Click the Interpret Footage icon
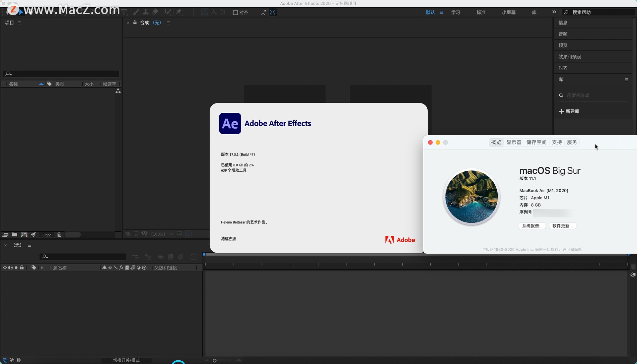637x364 pixels. pos(5,235)
